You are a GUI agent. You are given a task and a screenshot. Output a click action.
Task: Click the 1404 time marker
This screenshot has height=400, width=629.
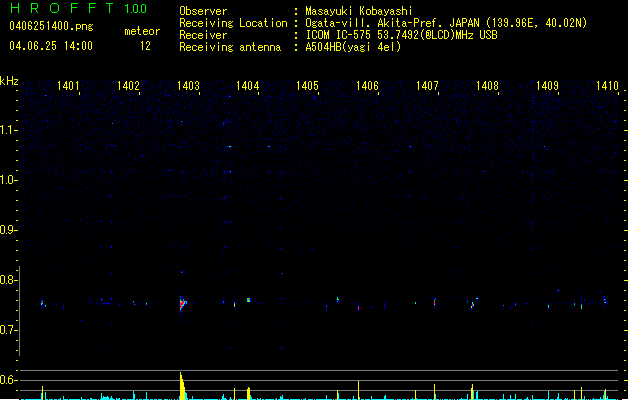tap(248, 86)
